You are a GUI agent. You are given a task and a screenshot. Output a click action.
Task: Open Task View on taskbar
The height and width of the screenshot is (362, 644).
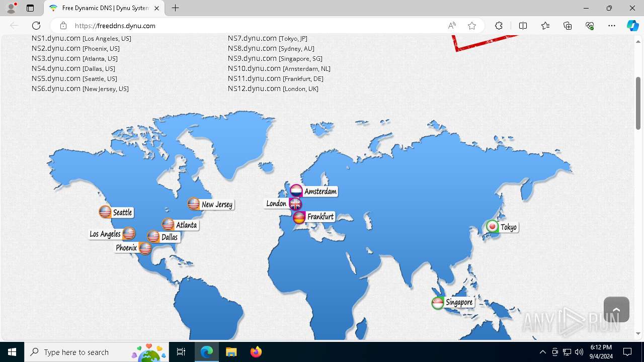click(x=181, y=352)
